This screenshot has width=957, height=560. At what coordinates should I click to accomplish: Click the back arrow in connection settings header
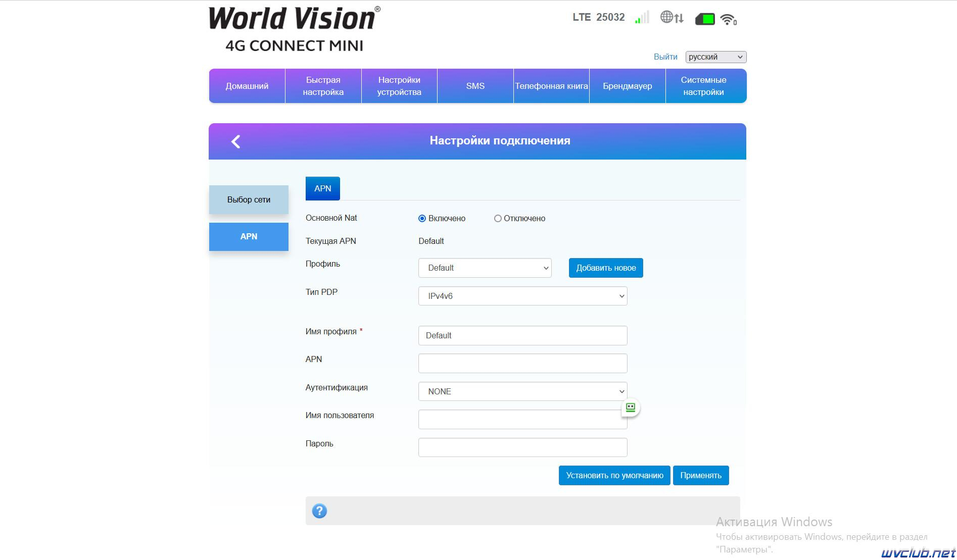pyautogui.click(x=235, y=141)
